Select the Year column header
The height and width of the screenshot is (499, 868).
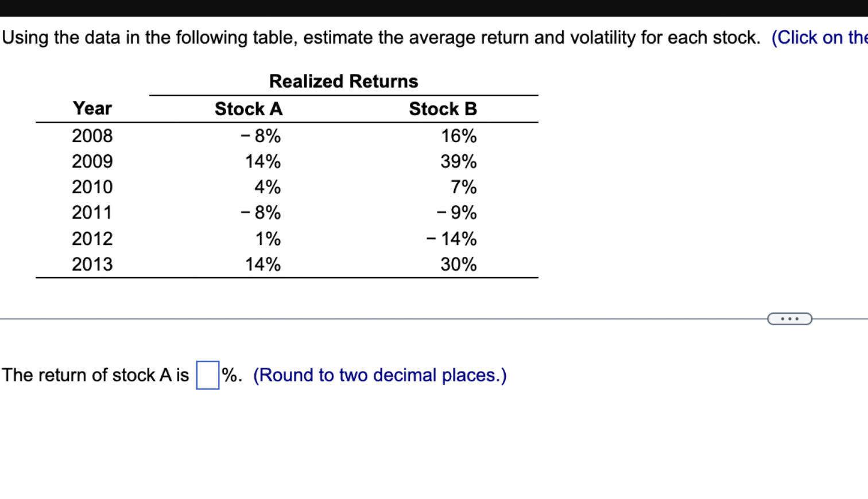coord(92,109)
